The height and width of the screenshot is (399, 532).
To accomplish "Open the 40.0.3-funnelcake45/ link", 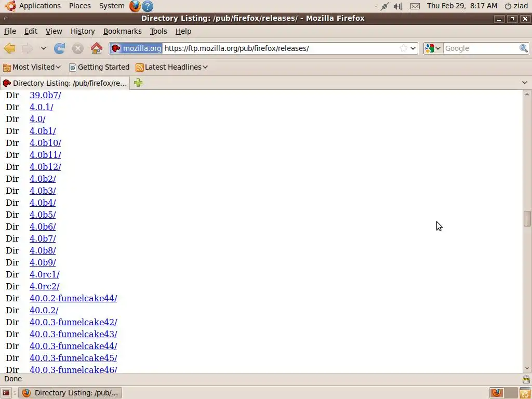I will [73, 358].
